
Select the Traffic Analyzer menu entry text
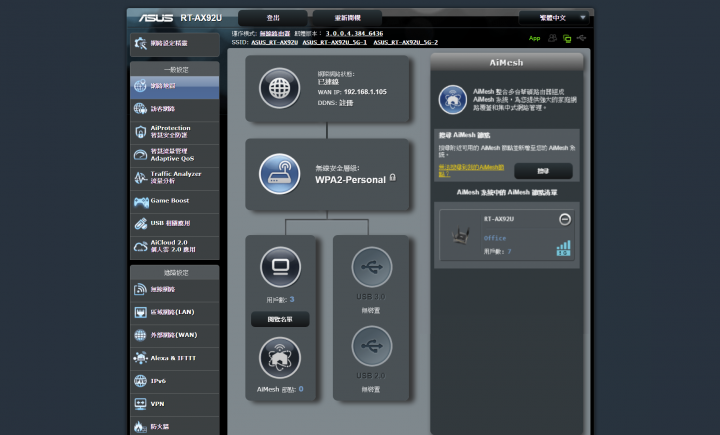pos(176,177)
